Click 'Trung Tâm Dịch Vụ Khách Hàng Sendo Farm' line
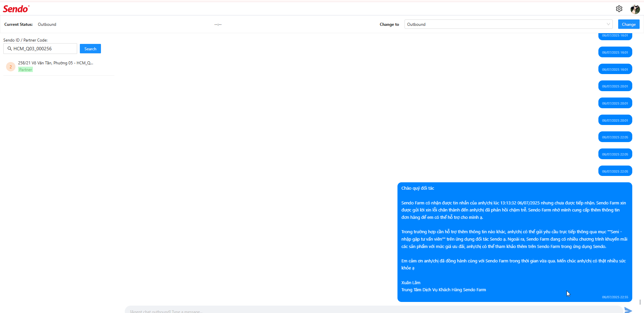The width and height of the screenshot is (644, 313). pyautogui.click(x=443, y=290)
